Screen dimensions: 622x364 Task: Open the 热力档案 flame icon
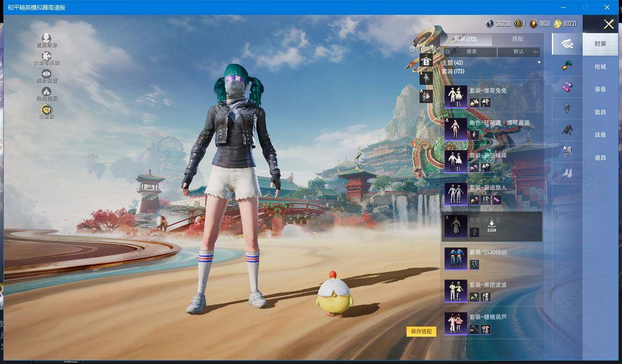tap(47, 92)
